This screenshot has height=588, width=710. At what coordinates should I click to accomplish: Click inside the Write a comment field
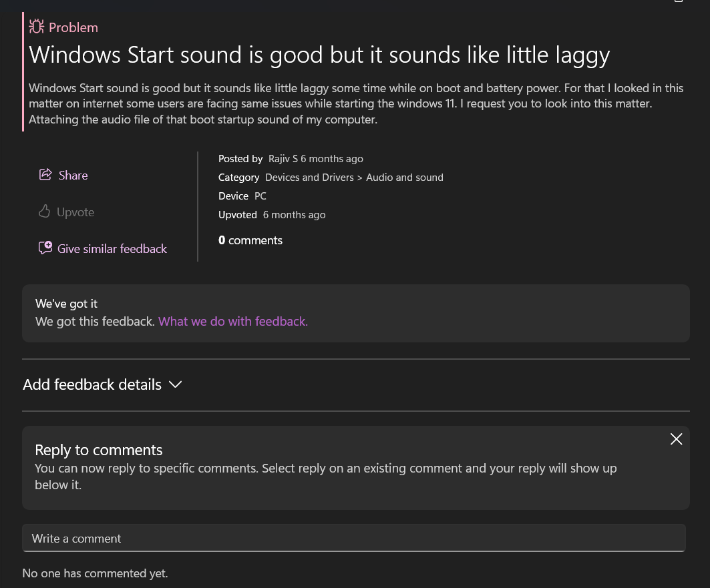tap(354, 538)
